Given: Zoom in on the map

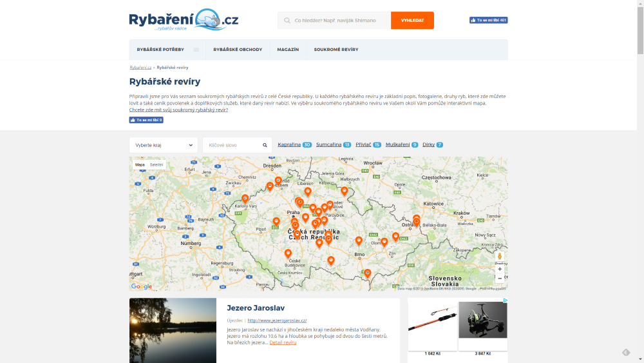Looking at the screenshot, I should (x=500, y=269).
